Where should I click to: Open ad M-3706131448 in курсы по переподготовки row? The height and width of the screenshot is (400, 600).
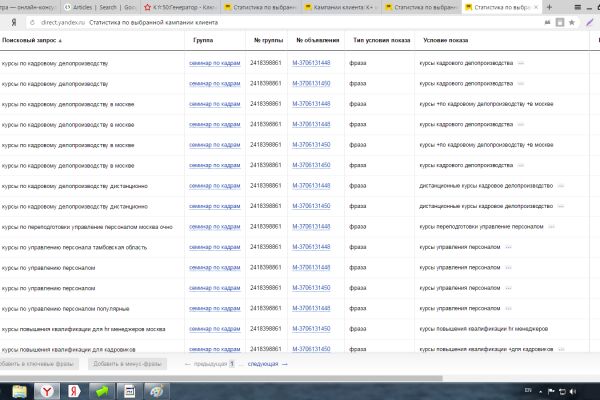[311, 227]
